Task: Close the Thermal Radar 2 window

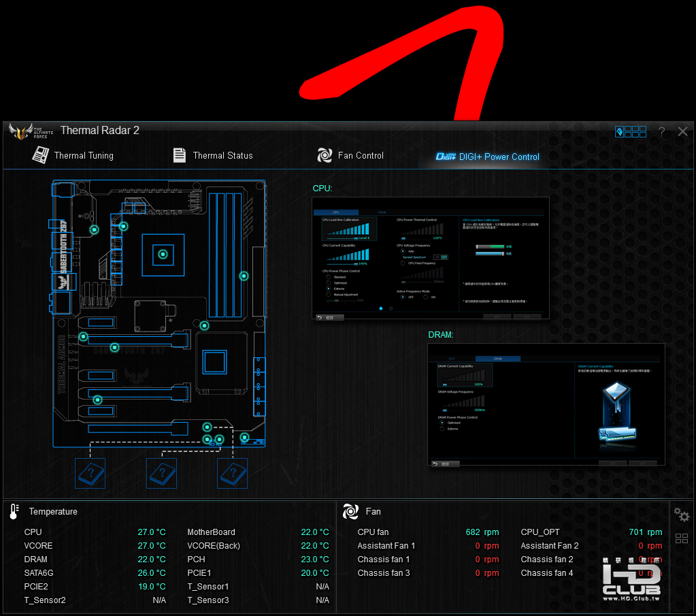Action: click(682, 131)
